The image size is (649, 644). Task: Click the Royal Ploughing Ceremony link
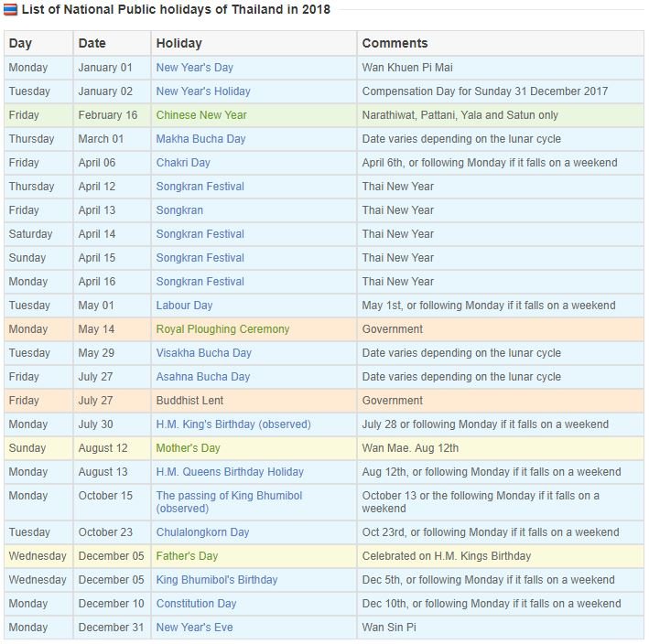222,329
